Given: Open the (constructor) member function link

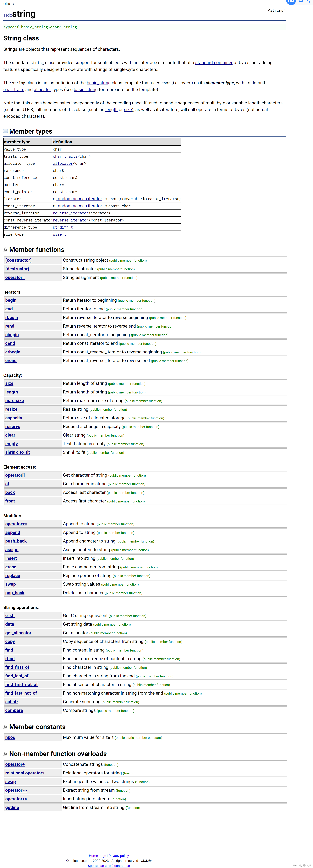Looking at the screenshot, I should (19, 260).
